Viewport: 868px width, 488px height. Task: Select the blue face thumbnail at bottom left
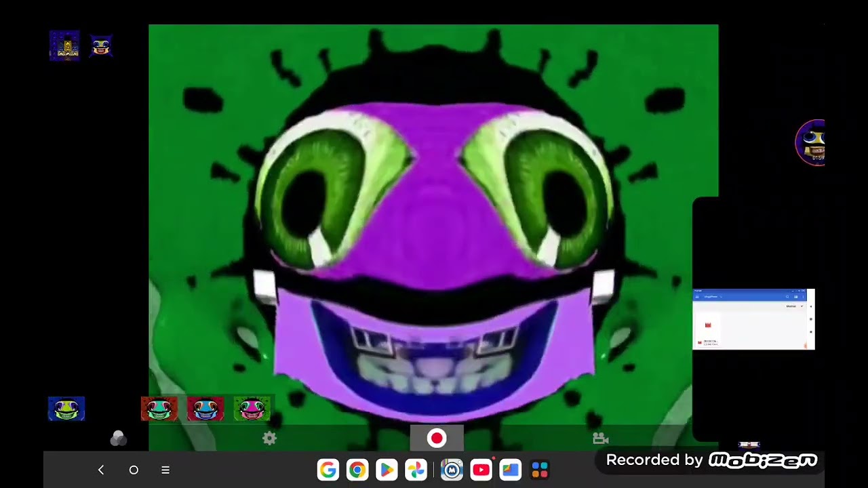[x=66, y=409]
